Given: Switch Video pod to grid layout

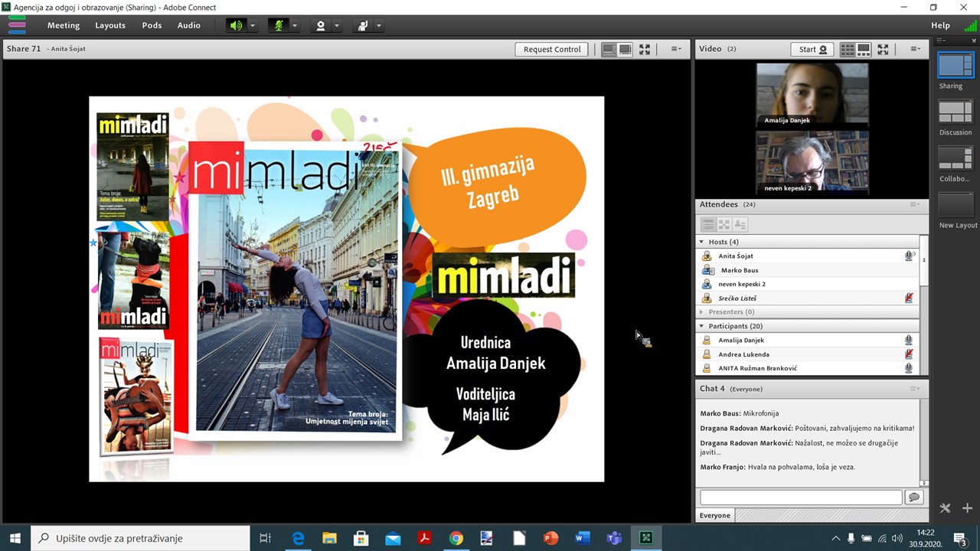Looking at the screenshot, I should pos(848,49).
